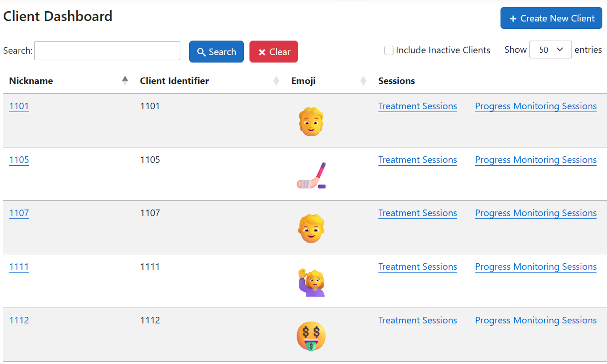Viewport: 607px width, 364px height.
Task: Enable the Include Inactive Clients checkbox
Action: [389, 50]
